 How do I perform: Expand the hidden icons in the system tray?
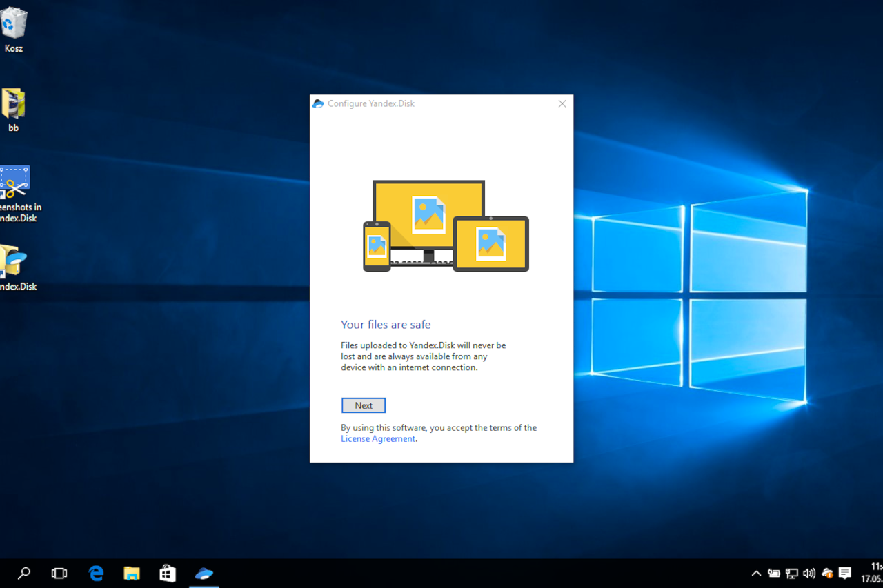756,573
